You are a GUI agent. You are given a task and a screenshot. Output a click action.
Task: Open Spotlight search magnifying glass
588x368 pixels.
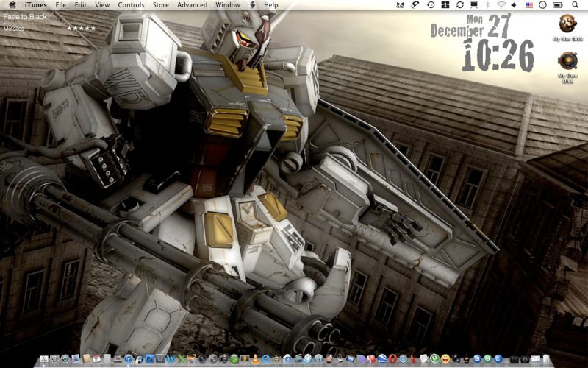point(575,4)
